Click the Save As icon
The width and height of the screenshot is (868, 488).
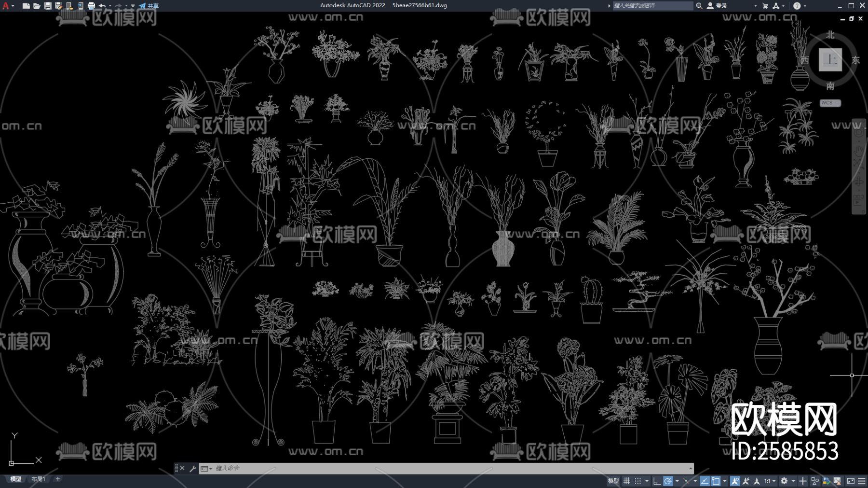click(x=58, y=6)
